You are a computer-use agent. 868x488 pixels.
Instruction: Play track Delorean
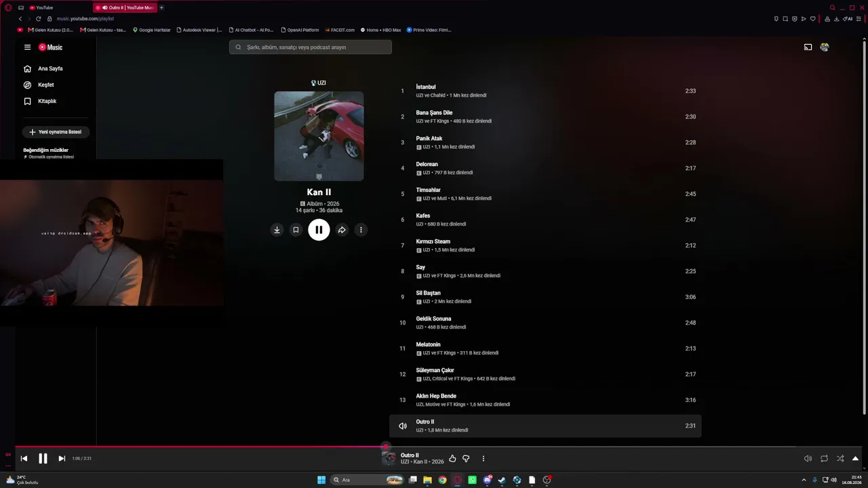pos(545,168)
